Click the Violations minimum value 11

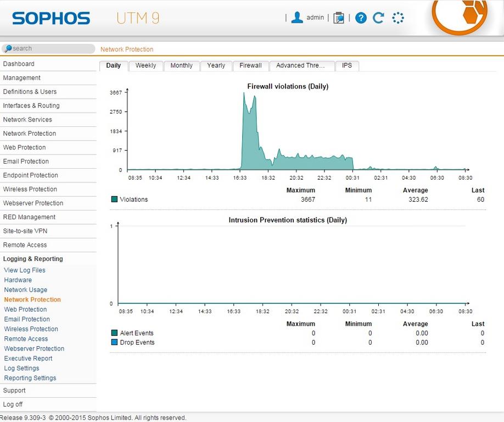[368, 199]
